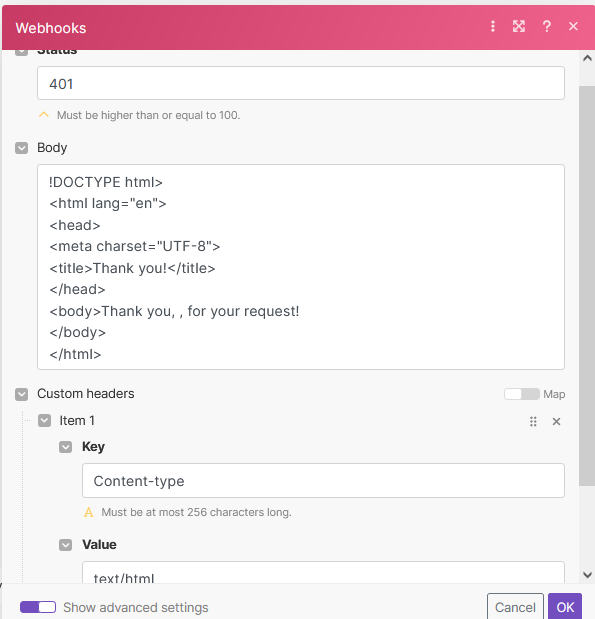Click the Cancel button
Screen dimensions: 595x619
515,607
